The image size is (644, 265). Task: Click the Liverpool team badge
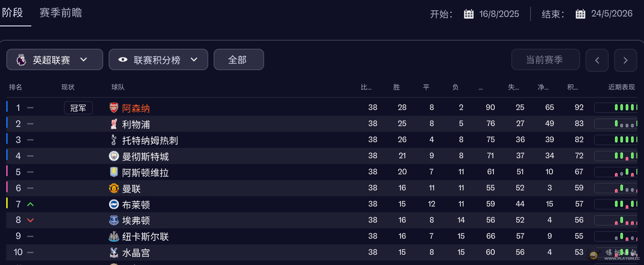[114, 124]
